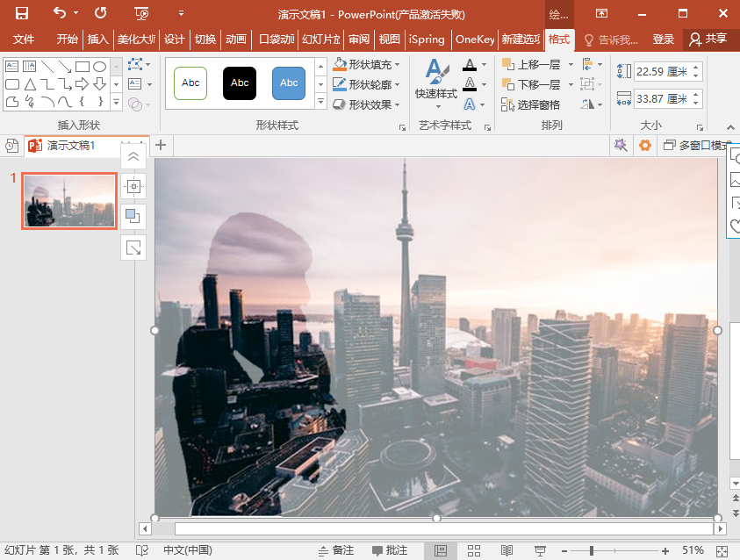Open the 审阅 review tab
740x560 pixels.
(x=359, y=39)
